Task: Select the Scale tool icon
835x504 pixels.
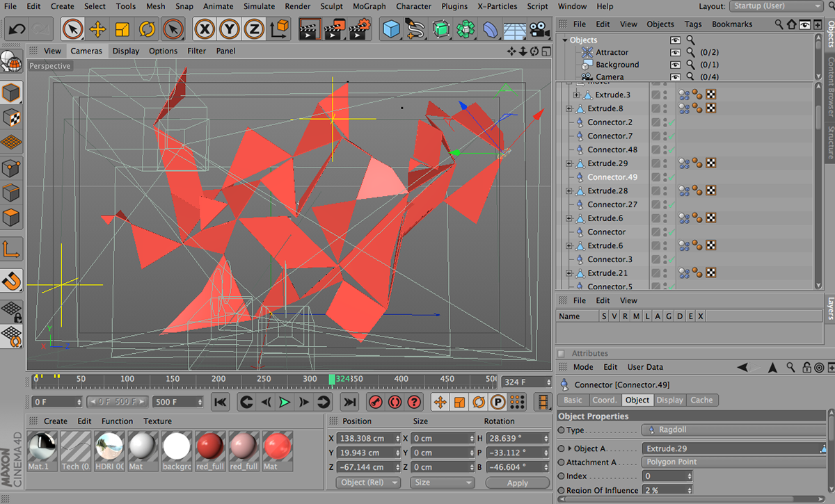Action: pyautogui.click(x=122, y=29)
